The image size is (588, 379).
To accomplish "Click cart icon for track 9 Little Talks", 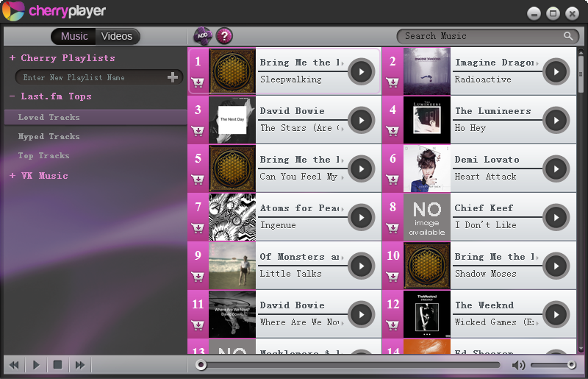I will click(198, 277).
